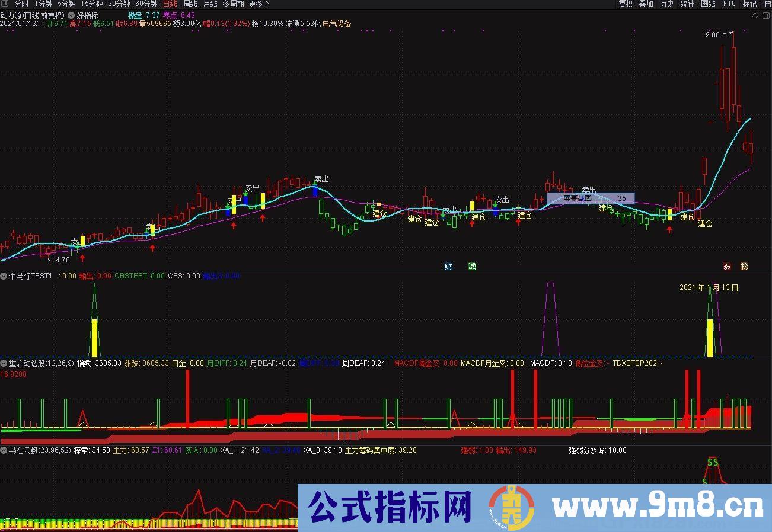Click the 2021/01/13/三 date readout
This screenshot has height=532, width=772.
(x=23, y=24)
